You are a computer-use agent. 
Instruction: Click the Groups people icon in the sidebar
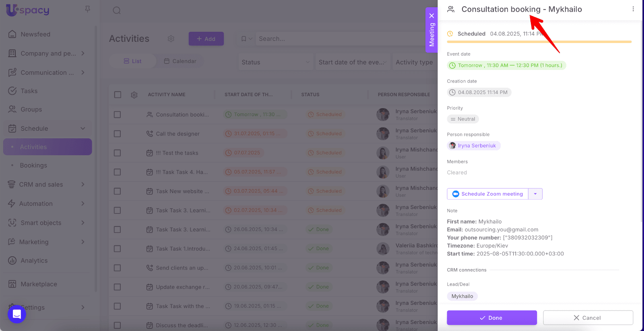pyautogui.click(x=12, y=109)
